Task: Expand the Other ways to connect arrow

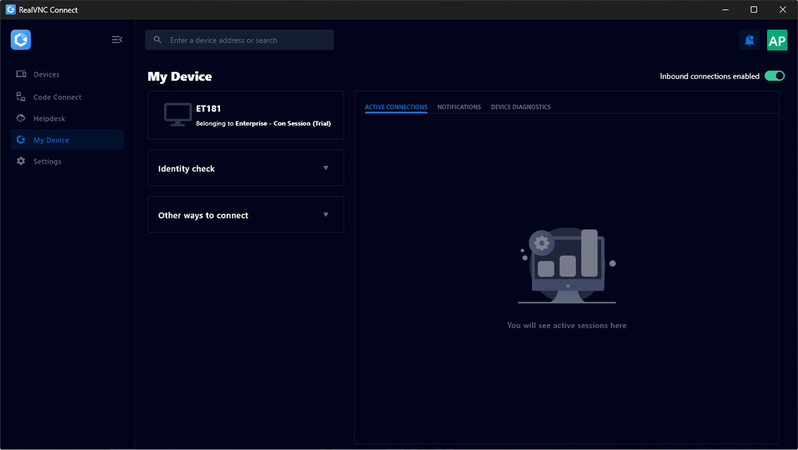Action: (326, 215)
